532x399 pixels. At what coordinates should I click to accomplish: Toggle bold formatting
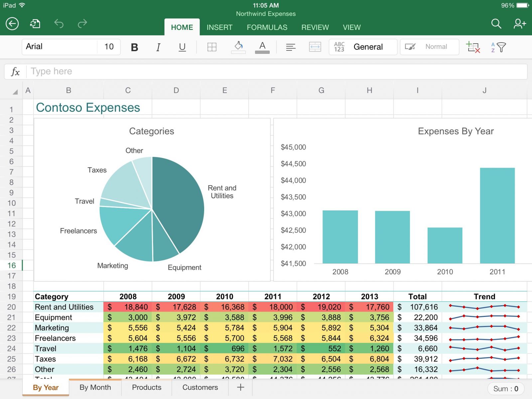134,47
